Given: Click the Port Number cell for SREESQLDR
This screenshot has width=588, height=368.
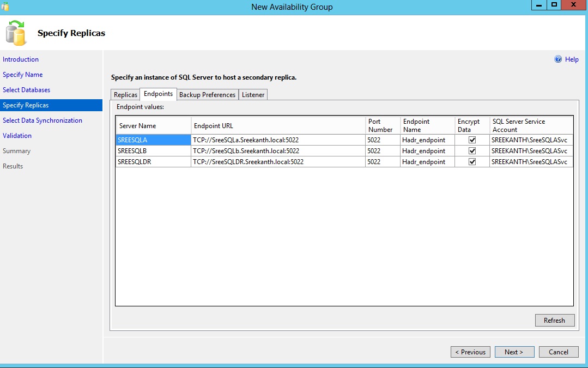Looking at the screenshot, I should click(x=383, y=162).
